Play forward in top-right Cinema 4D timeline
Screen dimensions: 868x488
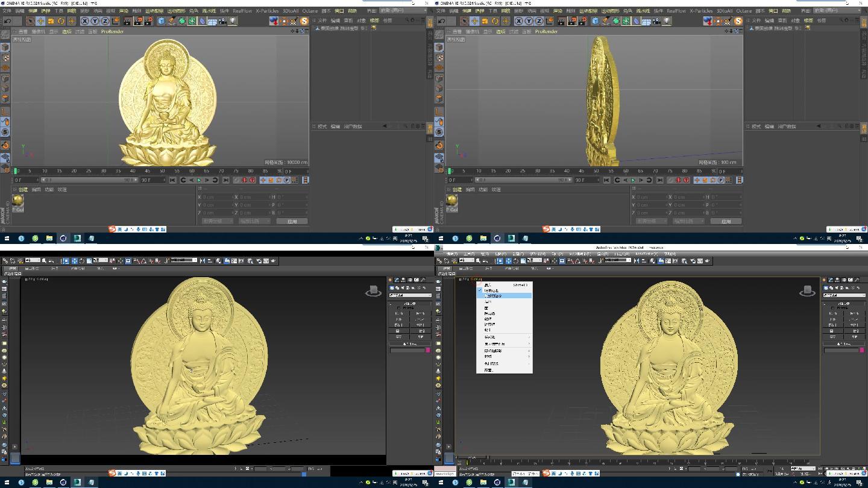[633, 180]
